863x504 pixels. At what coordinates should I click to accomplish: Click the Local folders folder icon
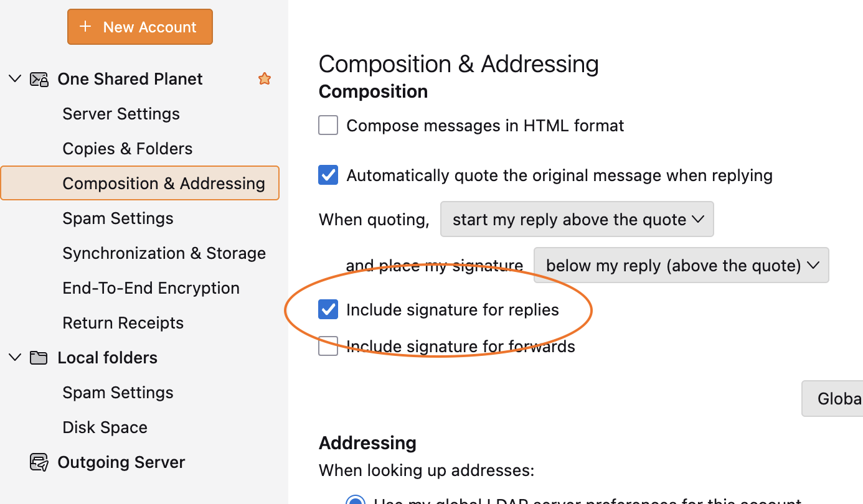coord(39,358)
